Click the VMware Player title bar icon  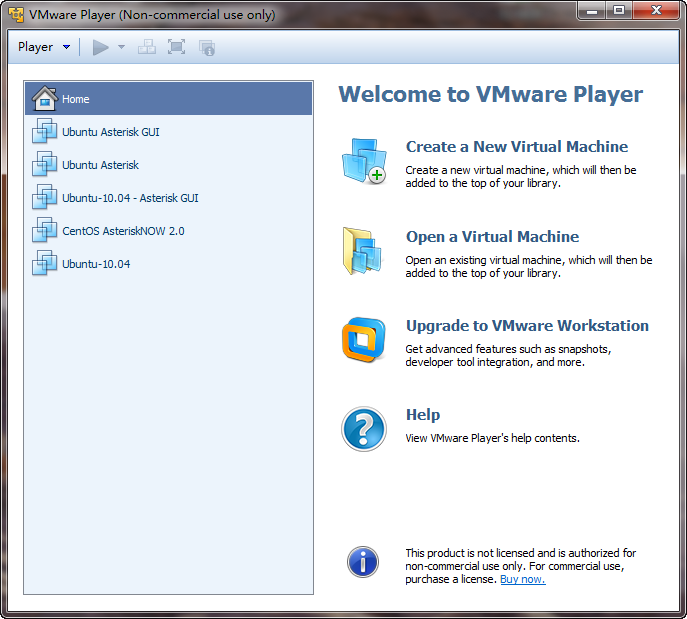[16, 15]
